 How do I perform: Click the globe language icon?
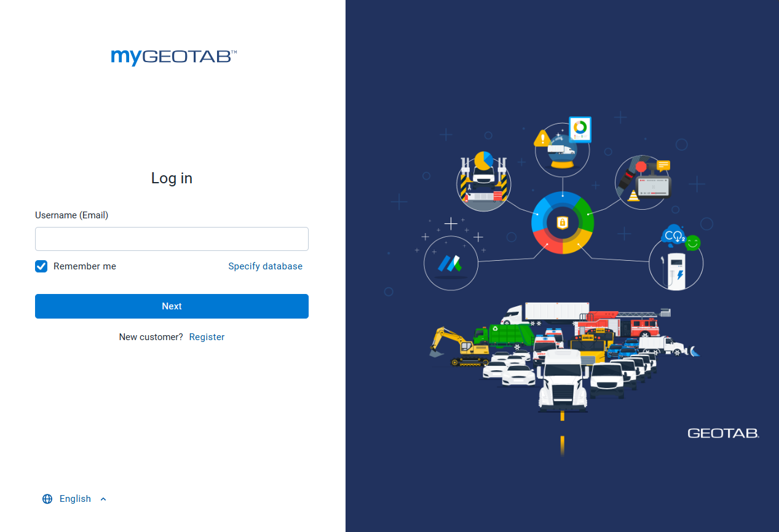[x=47, y=499]
